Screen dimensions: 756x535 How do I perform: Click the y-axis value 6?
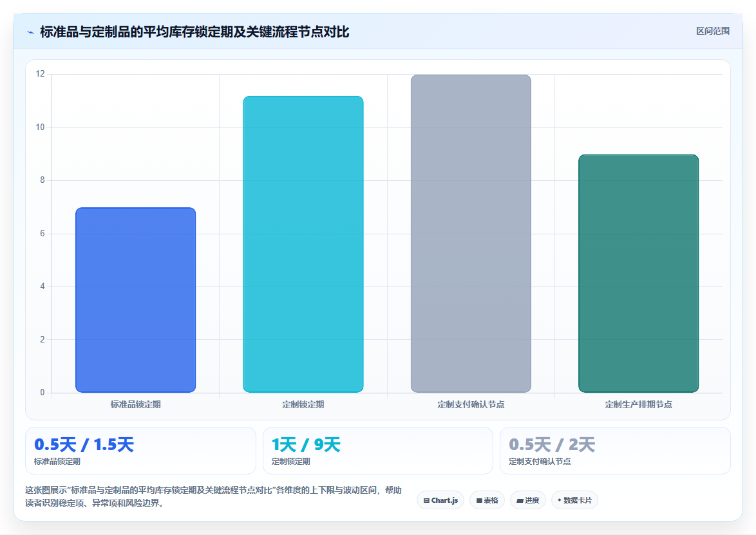click(x=43, y=233)
